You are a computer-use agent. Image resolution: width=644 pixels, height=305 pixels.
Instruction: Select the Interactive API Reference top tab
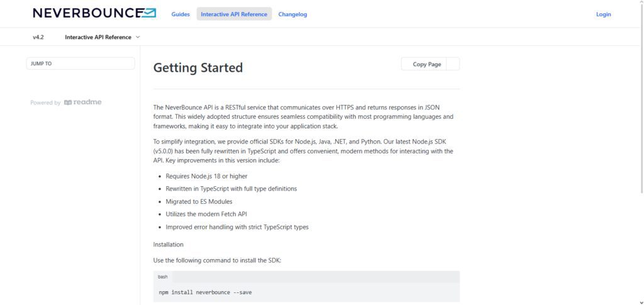click(x=234, y=14)
